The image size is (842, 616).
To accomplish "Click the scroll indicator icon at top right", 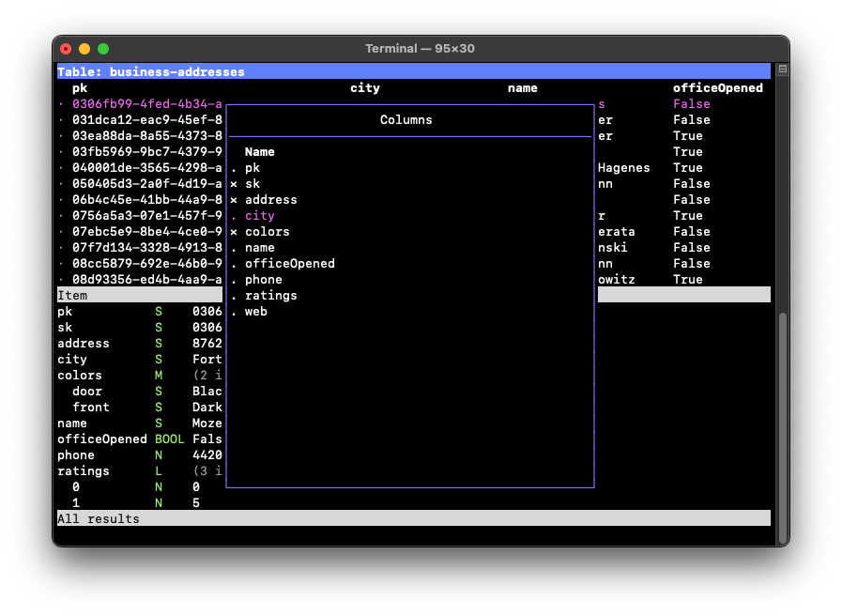I will 782,69.
